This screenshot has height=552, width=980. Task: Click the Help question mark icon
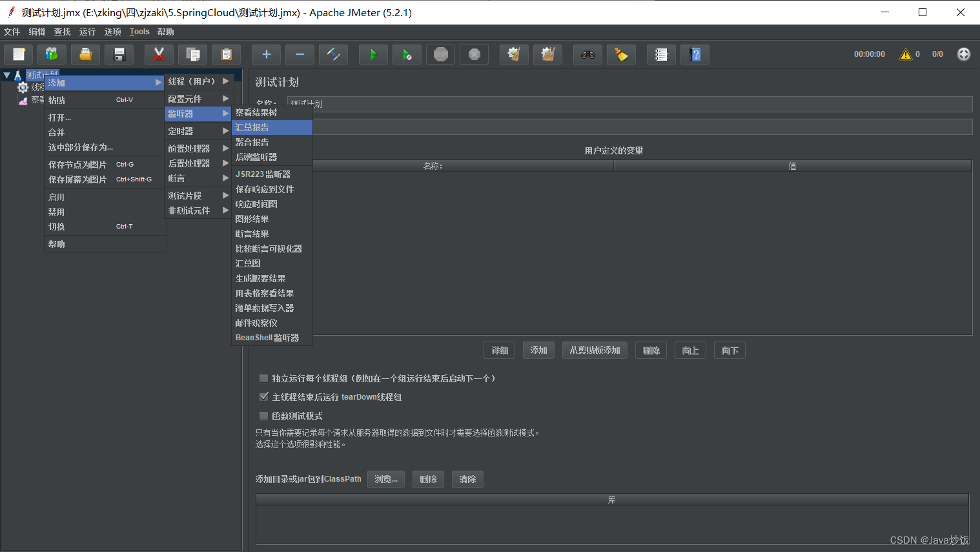(695, 55)
